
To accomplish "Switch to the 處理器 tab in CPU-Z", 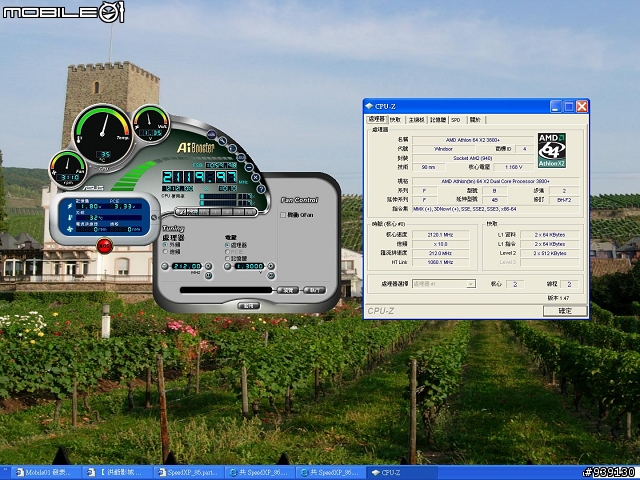I will point(376,119).
